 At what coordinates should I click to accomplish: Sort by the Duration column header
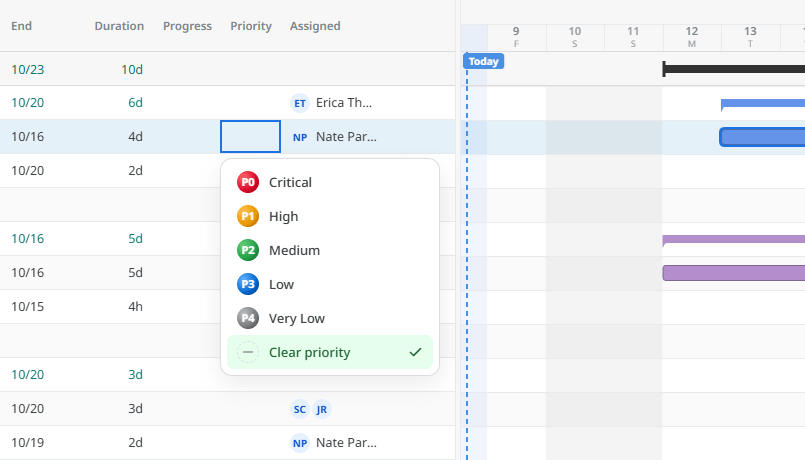(x=119, y=26)
